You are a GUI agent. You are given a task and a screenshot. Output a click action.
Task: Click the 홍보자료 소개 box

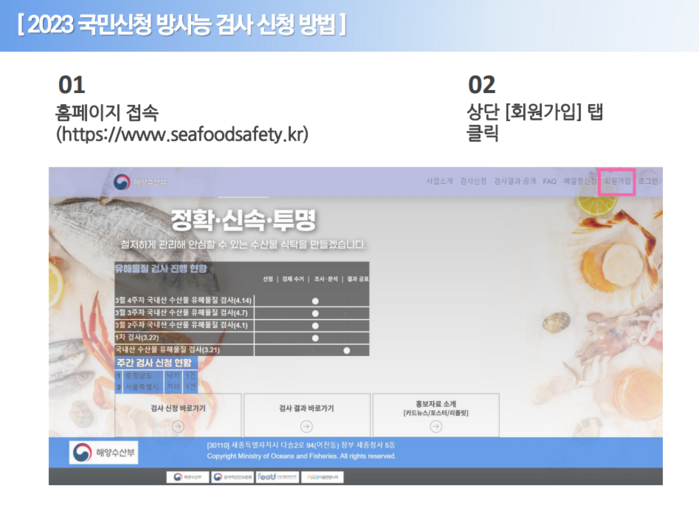(436, 415)
